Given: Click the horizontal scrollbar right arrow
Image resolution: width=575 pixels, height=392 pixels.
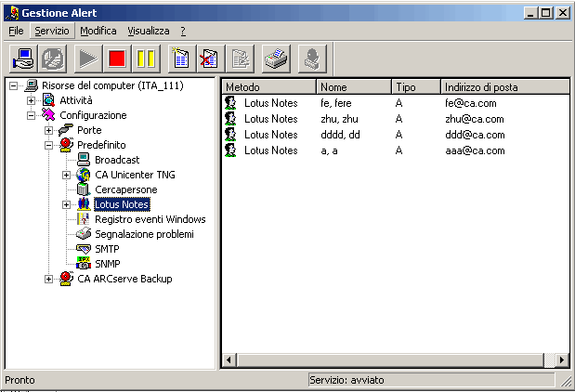Looking at the screenshot, I should pos(561,359).
